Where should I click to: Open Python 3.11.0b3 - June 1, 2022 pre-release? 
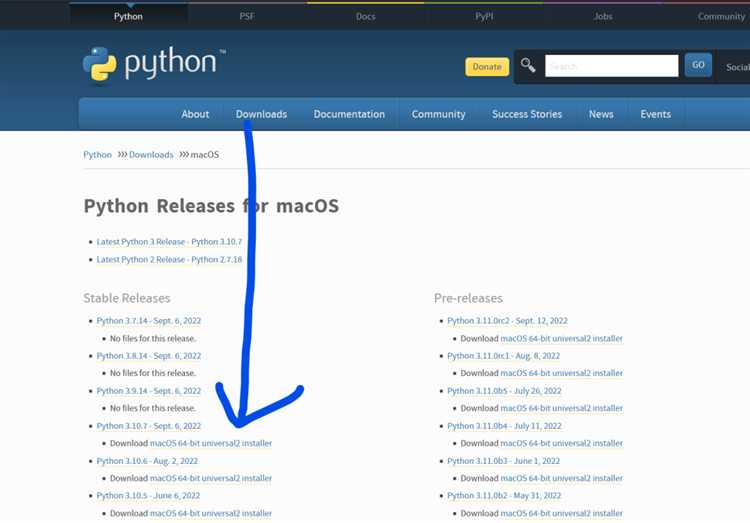pyautogui.click(x=504, y=461)
